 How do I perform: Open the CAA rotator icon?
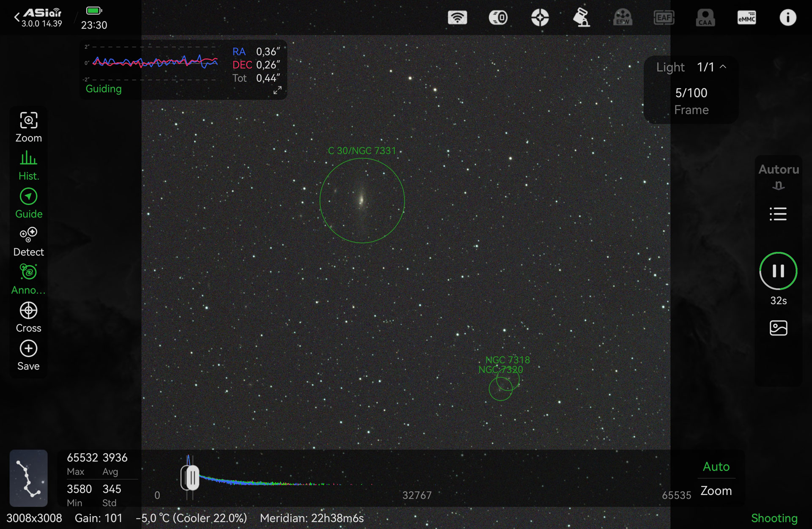coord(705,18)
